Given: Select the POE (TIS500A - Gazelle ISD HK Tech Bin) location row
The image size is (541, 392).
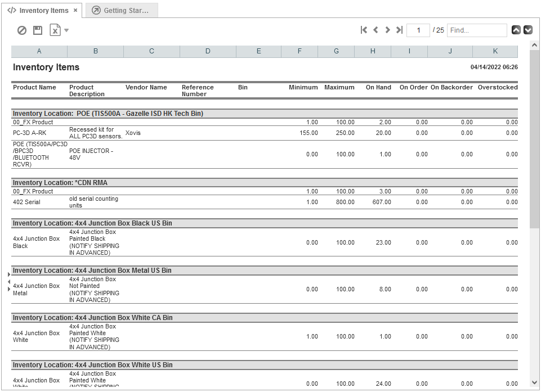Looking at the screenshot, I should click(264, 114).
